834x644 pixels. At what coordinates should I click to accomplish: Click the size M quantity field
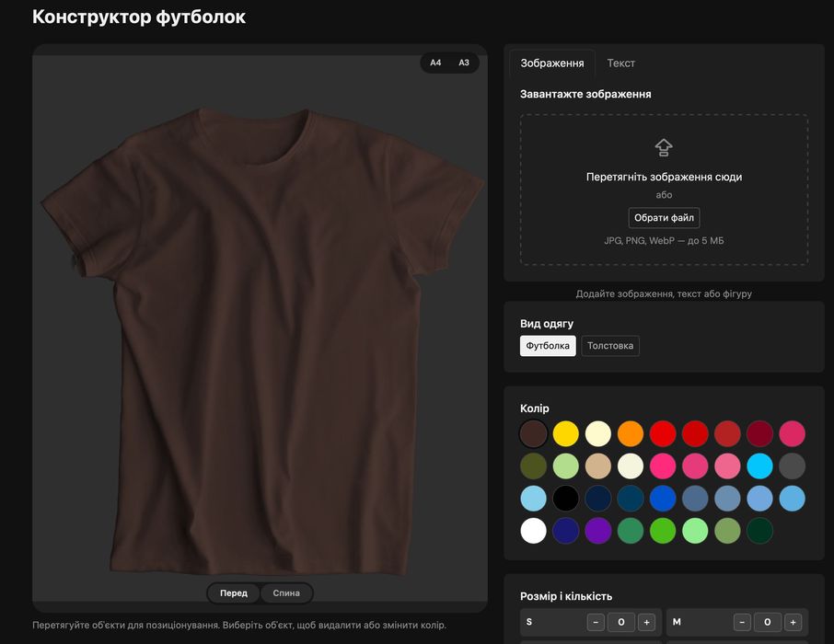pyautogui.click(x=767, y=622)
